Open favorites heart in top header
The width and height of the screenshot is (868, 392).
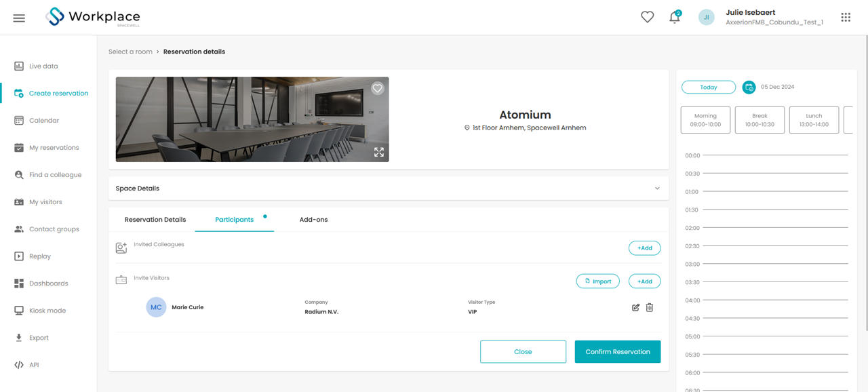click(x=648, y=18)
